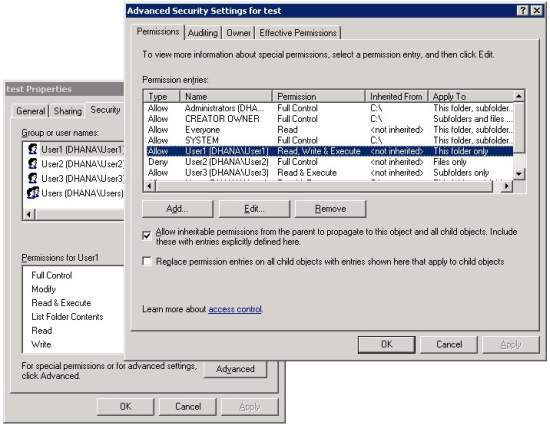550x425 pixels.
Task: Sort entries by Type column header
Action: [161, 96]
